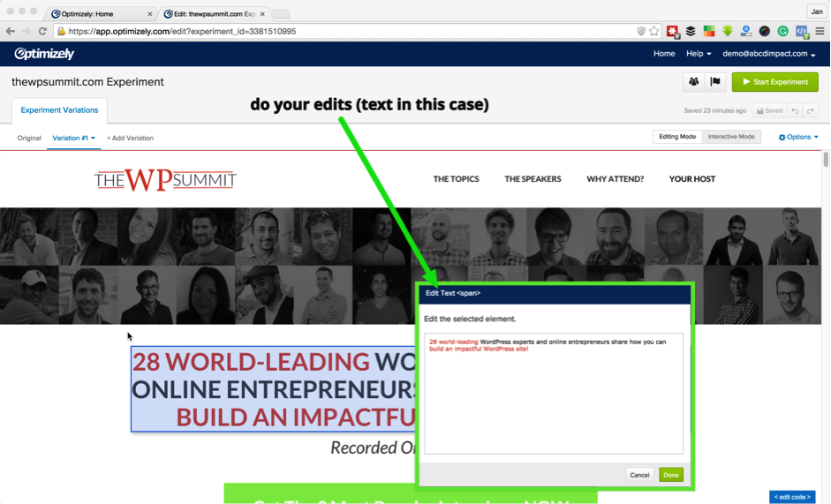This screenshot has height=504, width=831.
Task: Click the Buffer stacked layers extension icon
Action: (x=691, y=31)
